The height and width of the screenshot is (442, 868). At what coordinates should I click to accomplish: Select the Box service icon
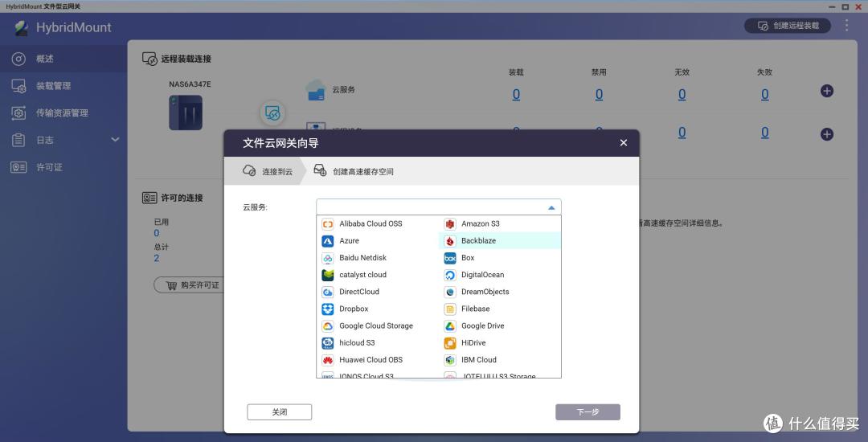[x=450, y=258]
